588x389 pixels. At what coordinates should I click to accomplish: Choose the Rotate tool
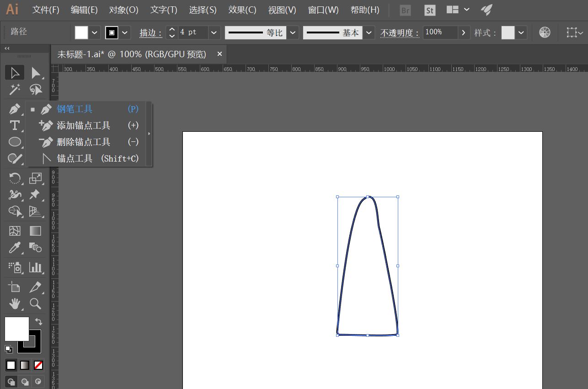[x=15, y=178]
